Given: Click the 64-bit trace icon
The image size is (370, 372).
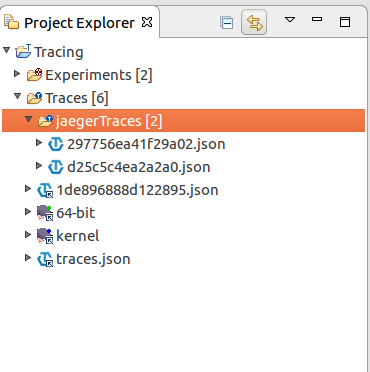Looking at the screenshot, I should [x=45, y=213].
